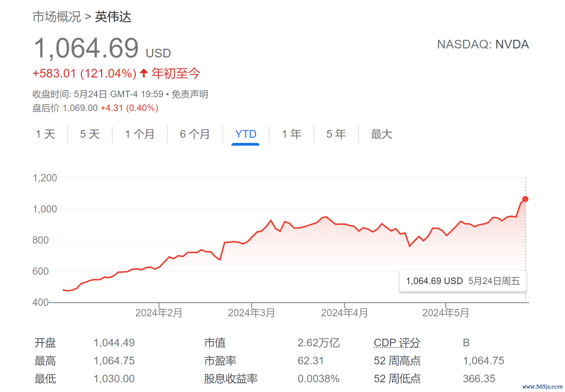Click the +583.01 (121.04%) change text

click(85, 73)
